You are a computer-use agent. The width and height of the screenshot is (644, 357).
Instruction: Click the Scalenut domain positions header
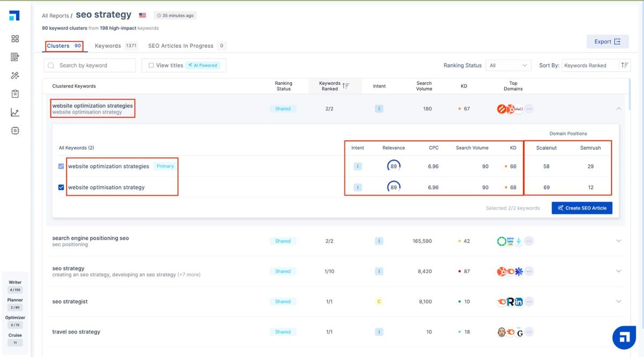point(546,148)
